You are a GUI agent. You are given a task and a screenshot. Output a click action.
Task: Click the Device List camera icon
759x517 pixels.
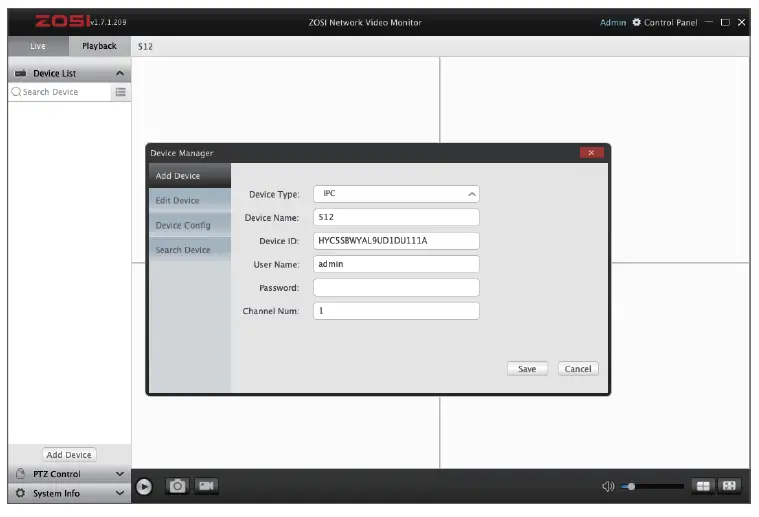coord(20,74)
